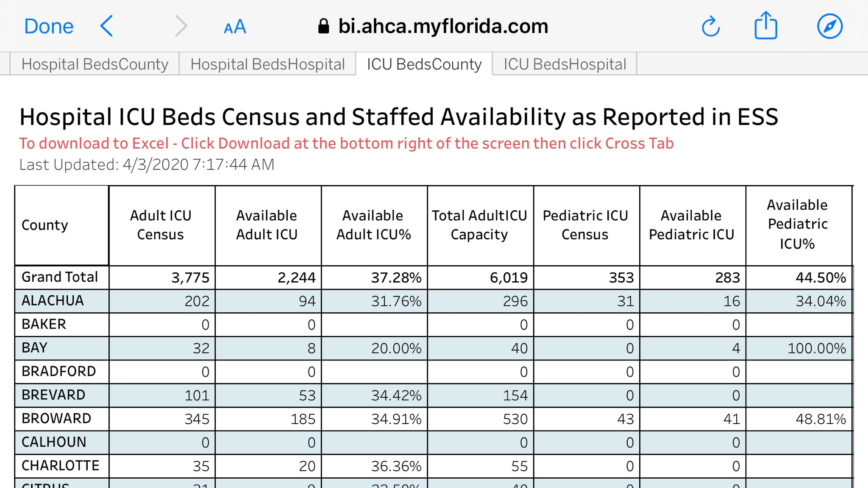Select the ICU BedsCounty tab
868x488 pixels.
pos(424,64)
